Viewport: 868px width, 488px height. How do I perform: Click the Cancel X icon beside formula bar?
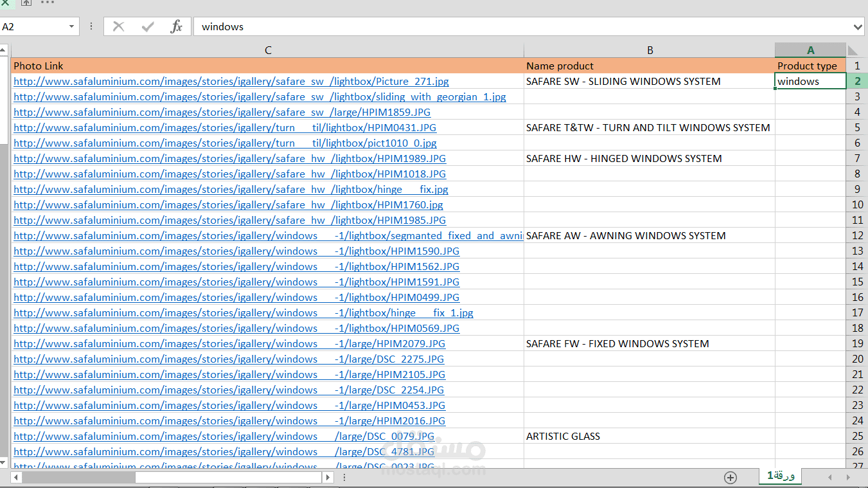click(x=118, y=26)
